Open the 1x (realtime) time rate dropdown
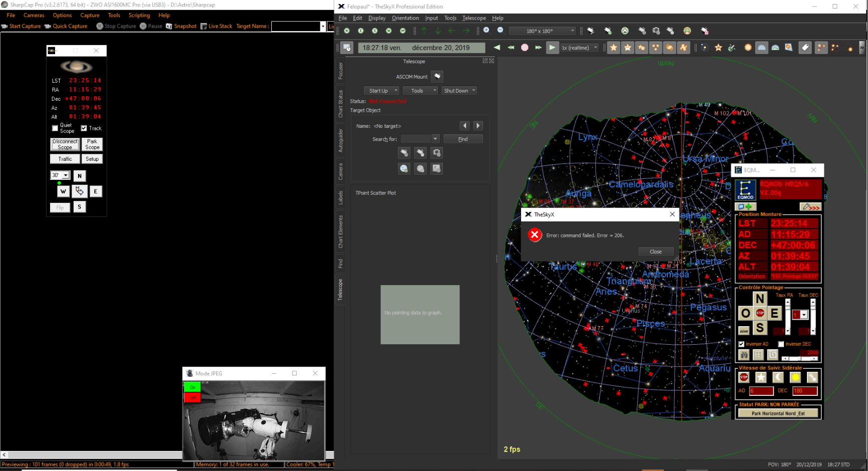 click(x=580, y=48)
